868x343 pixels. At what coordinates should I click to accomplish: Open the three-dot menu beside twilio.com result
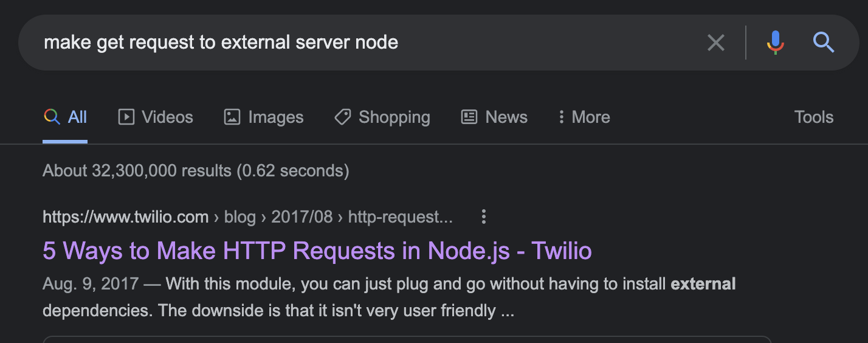(x=484, y=217)
